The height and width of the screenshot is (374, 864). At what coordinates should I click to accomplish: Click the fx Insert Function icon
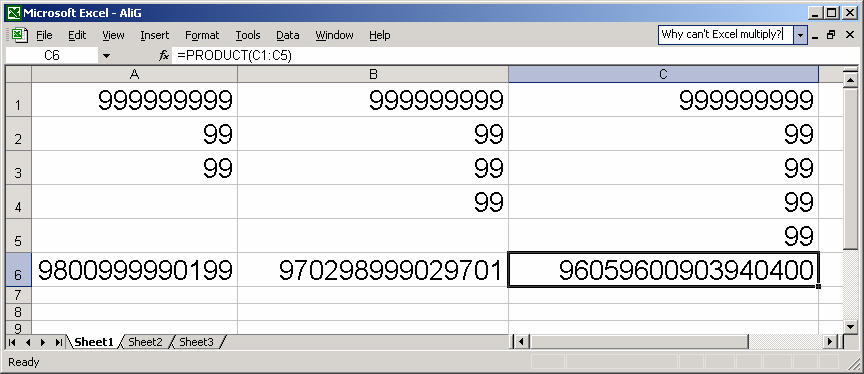pyautogui.click(x=164, y=56)
